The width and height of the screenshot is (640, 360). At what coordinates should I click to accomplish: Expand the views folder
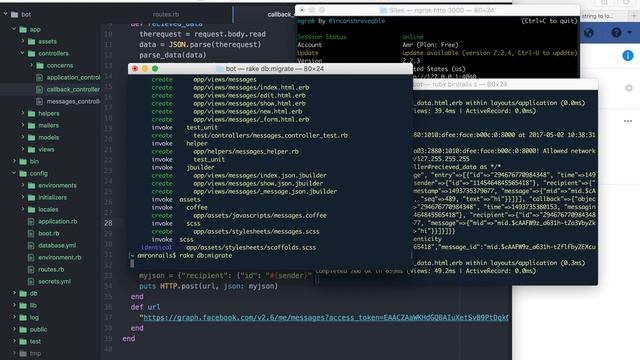pyautogui.click(x=23, y=149)
